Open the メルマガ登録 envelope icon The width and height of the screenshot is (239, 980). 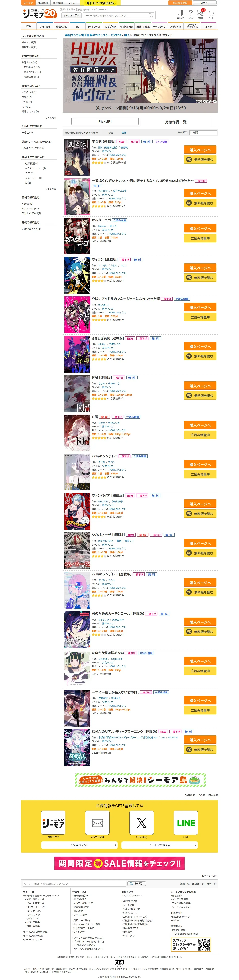coord(97,823)
